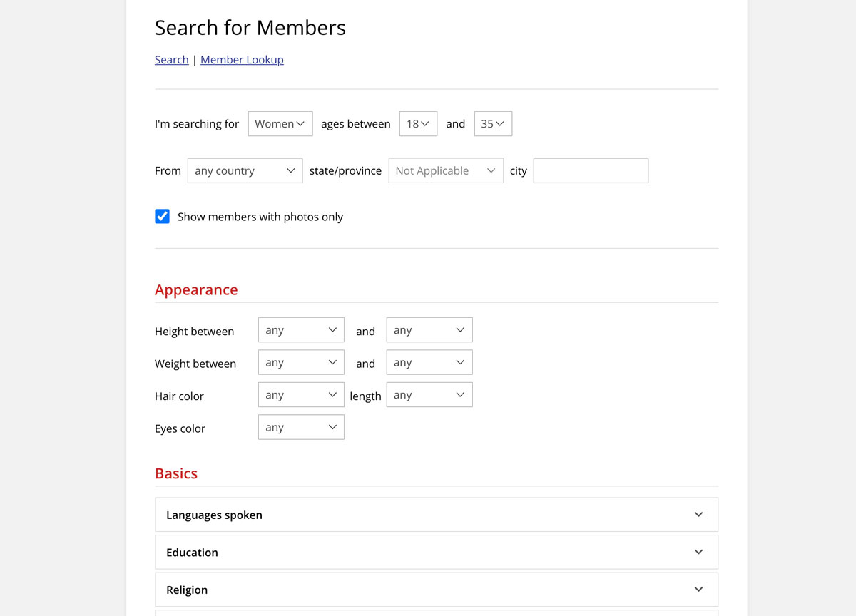Open the Eyes color dropdown
856x616 pixels.
coord(301,427)
